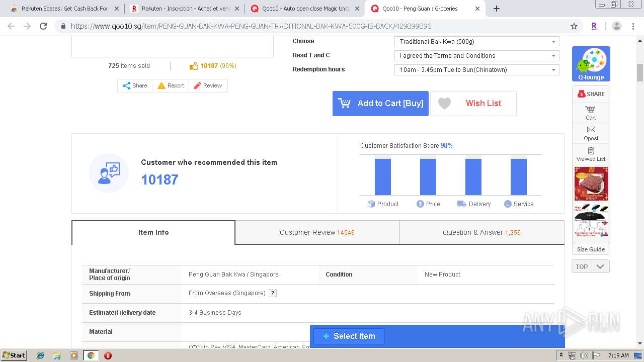This screenshot has height=362, width=644.
Task: Open the Q-lounge icon
Action: tap(591, 64)
